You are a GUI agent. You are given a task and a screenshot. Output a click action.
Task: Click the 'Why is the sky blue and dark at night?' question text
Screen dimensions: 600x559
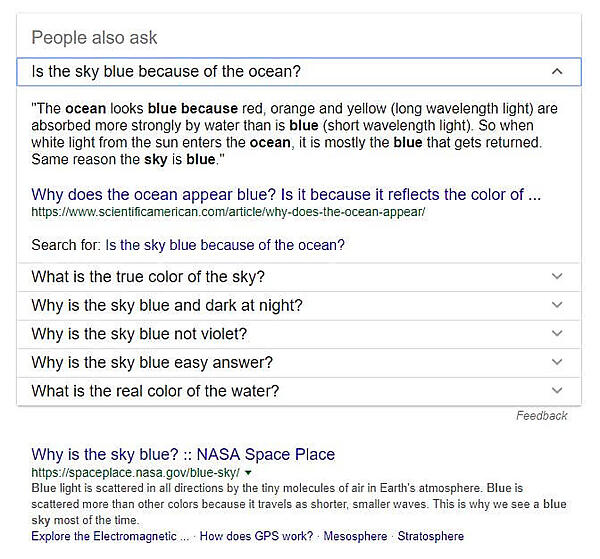167,305
